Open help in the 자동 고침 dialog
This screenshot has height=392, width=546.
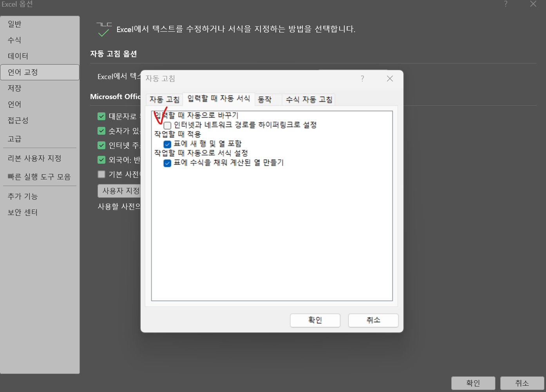[362, 79]
